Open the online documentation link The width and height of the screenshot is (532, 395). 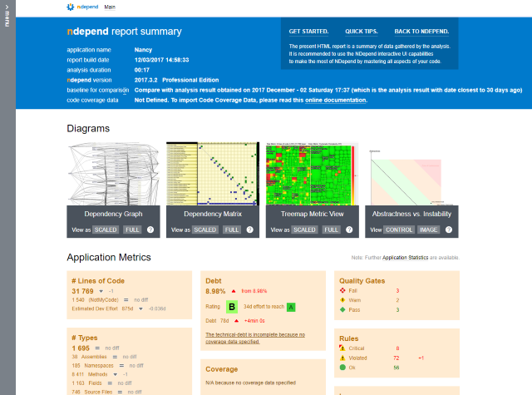coord(336,100)
